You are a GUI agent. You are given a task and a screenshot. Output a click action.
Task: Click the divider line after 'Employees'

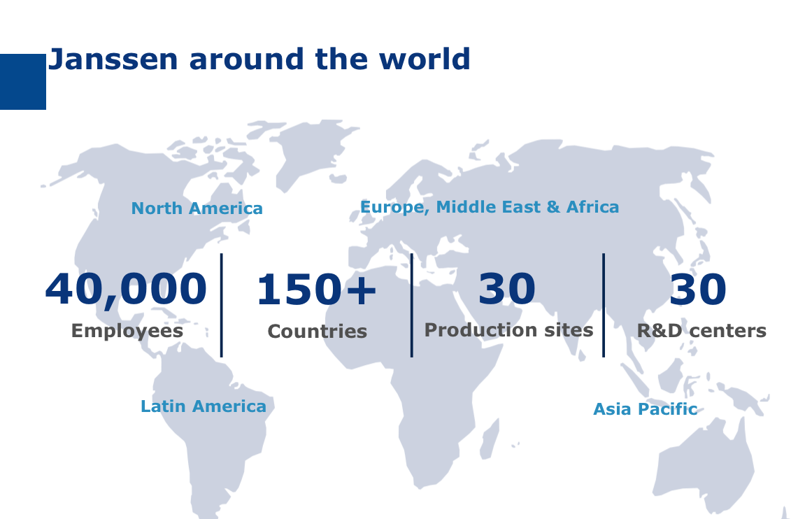[x=222, y=304]
